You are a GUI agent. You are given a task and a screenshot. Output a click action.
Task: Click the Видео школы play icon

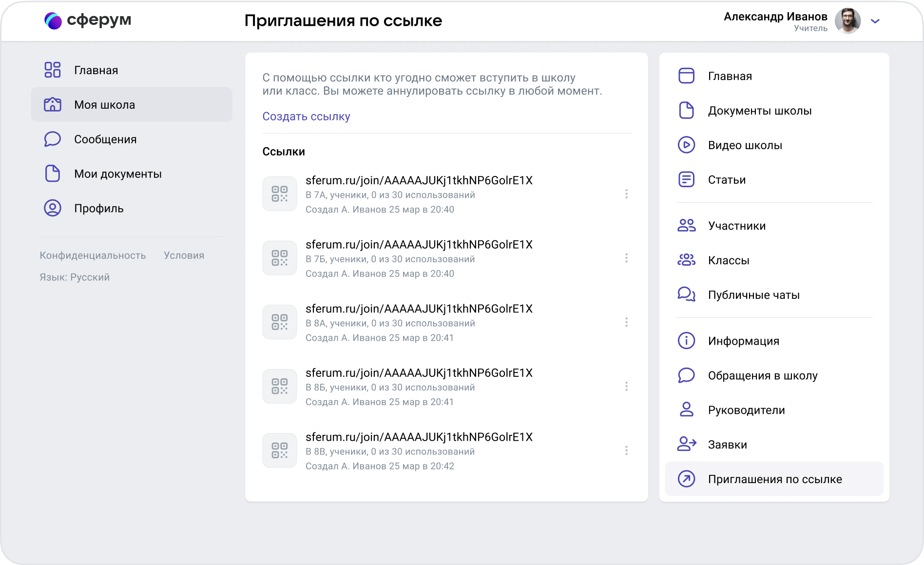[686, 145]
